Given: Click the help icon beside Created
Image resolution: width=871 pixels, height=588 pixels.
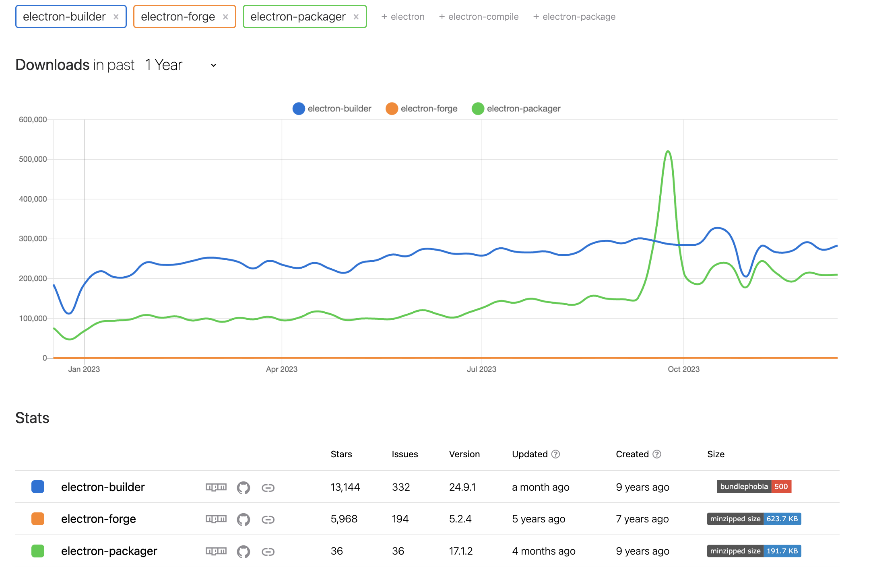Looking at the screenshot, I should point(656,454).
